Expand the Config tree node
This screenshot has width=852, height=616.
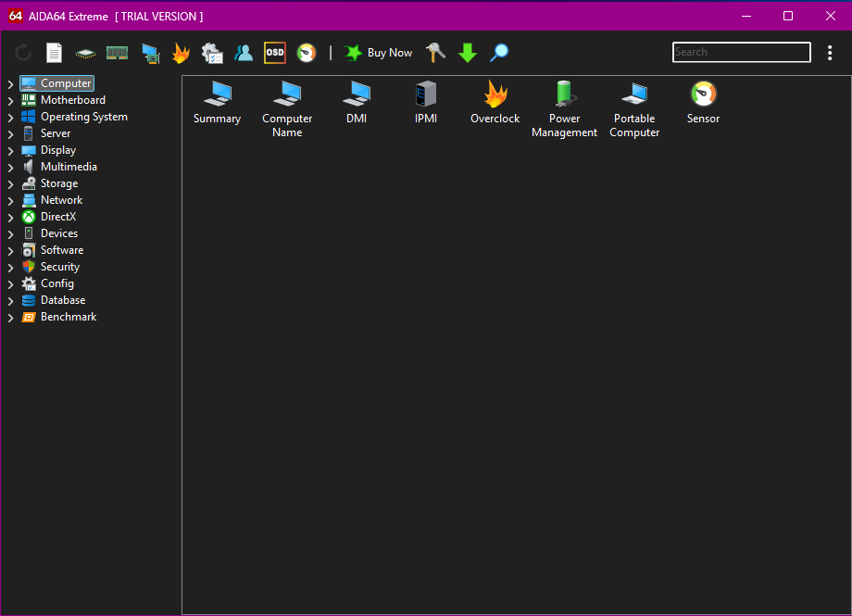(x=10, y=284)
